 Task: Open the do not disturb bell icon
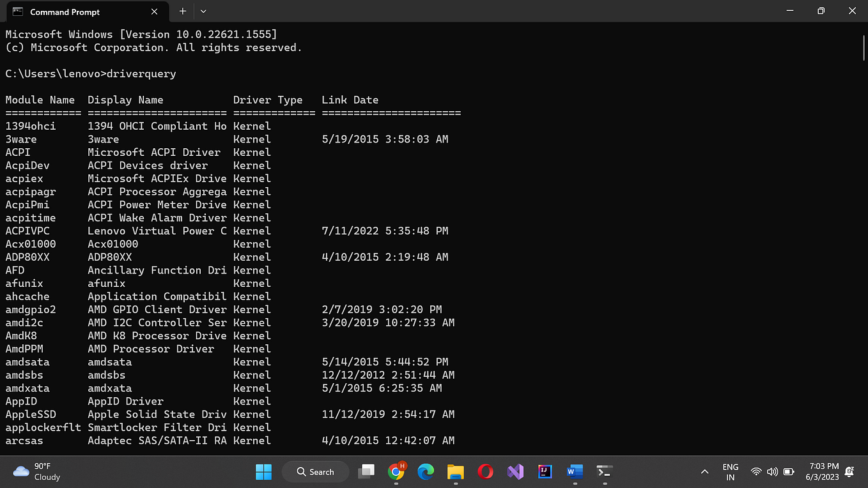click(849, 471)
